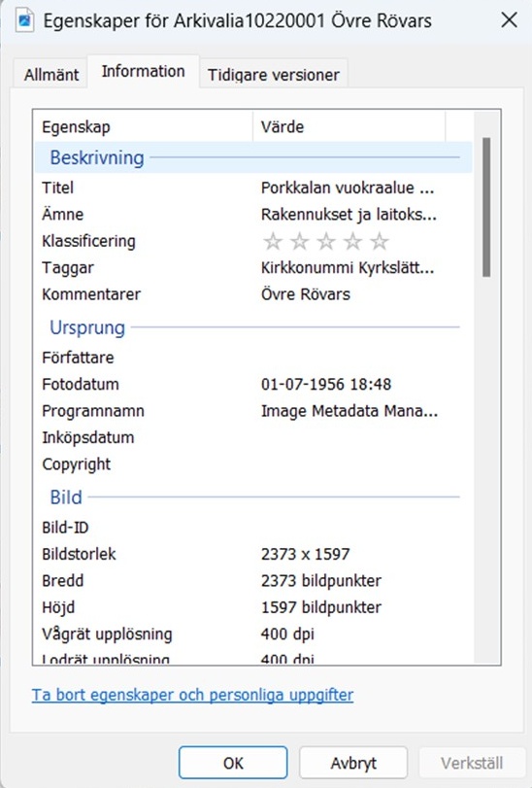Close the Egenskaper dialog with X
This screenshot has width=532, height=788.
(509, 20)
